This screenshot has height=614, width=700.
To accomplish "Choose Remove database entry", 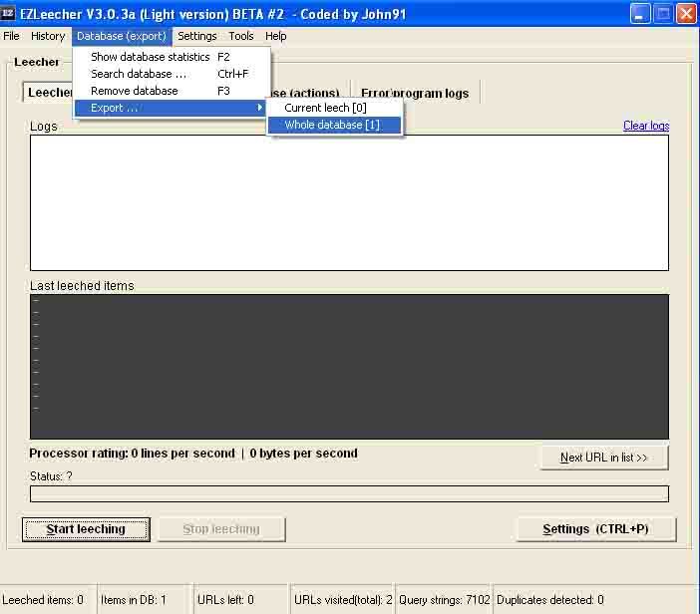I will [x=171, y=91].
